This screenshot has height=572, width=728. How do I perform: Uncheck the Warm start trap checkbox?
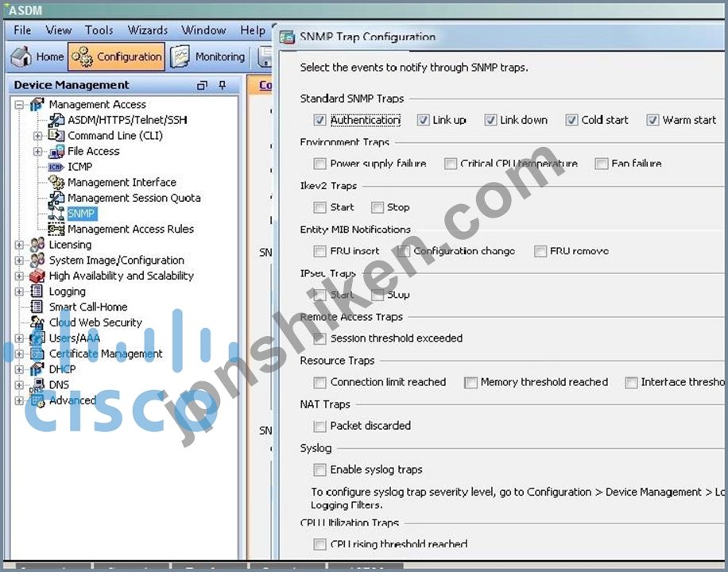652,120
